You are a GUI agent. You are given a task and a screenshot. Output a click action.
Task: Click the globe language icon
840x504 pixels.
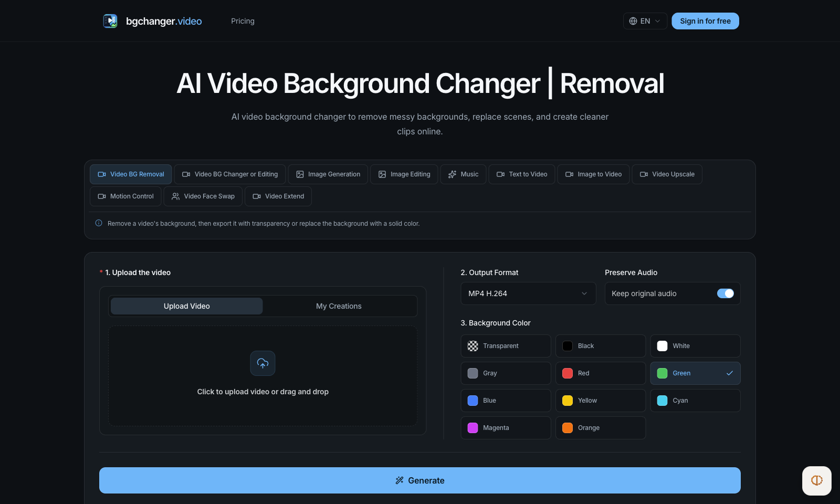pyautogui.click(x=633, y=21)
